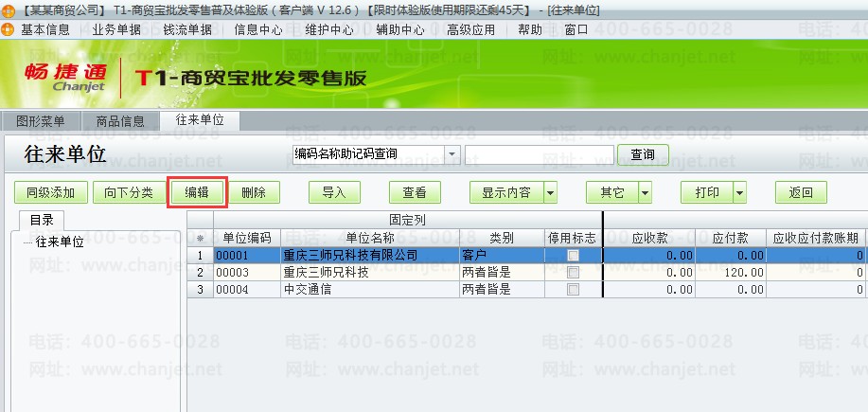Expand the 其它 dropdown arrow
This screenshot has width=868, height=412.
point(645,192)
